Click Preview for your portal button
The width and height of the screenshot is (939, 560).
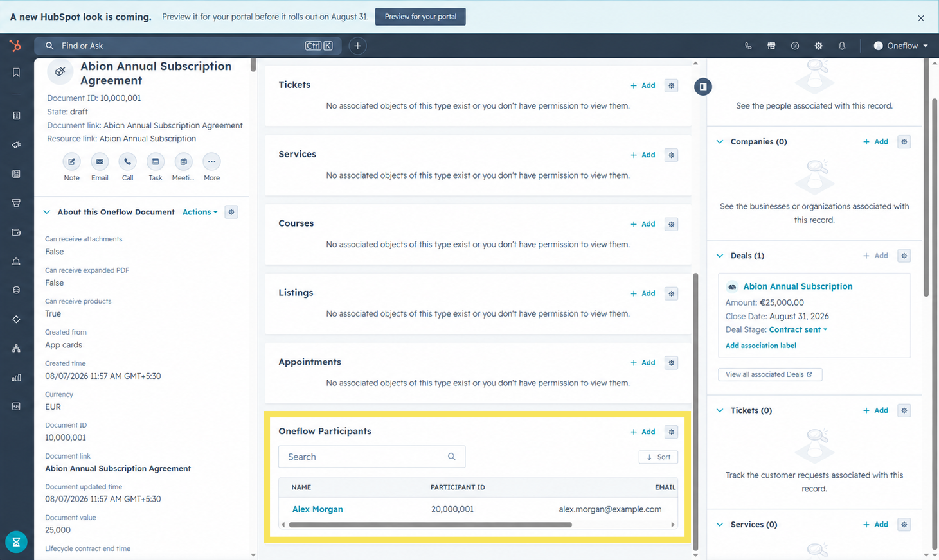[420, 17]
